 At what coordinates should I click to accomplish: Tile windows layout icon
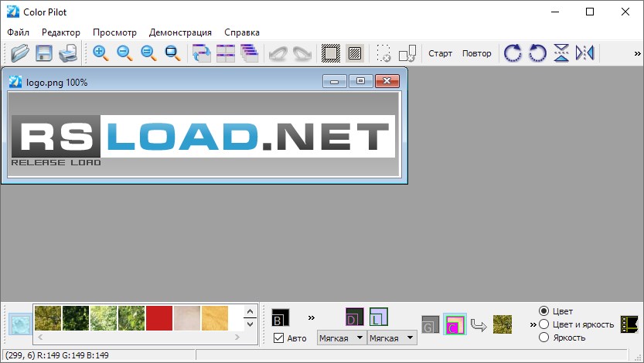(226, 53)
